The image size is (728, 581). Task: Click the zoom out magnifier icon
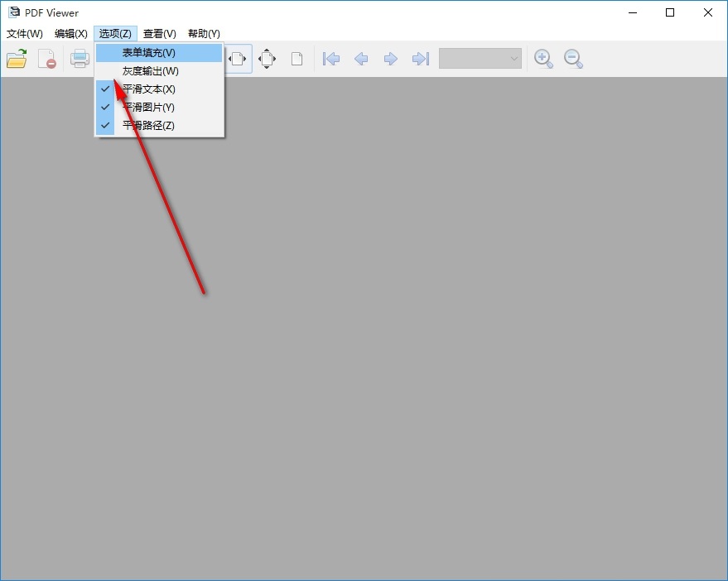point(573,59)
